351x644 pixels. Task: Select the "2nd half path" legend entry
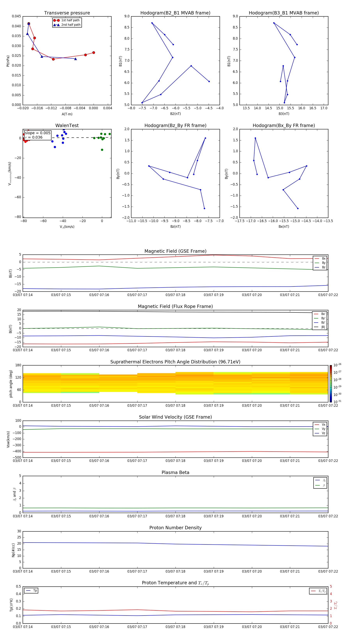67,25
